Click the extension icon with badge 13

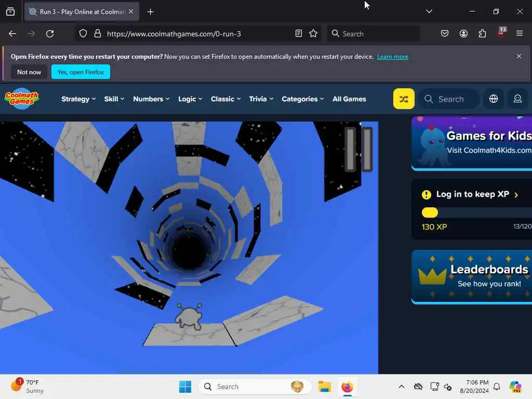click(x=501, y=33)
